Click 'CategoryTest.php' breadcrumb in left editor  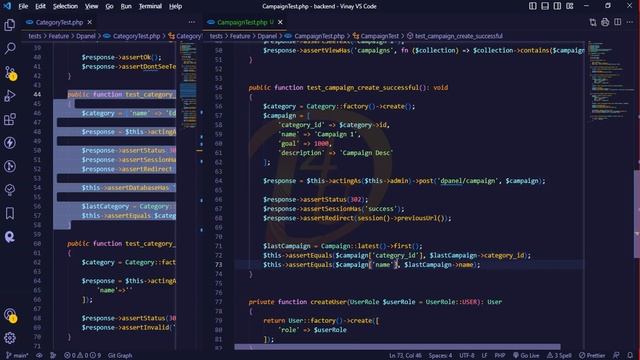(x=136, y=36)
